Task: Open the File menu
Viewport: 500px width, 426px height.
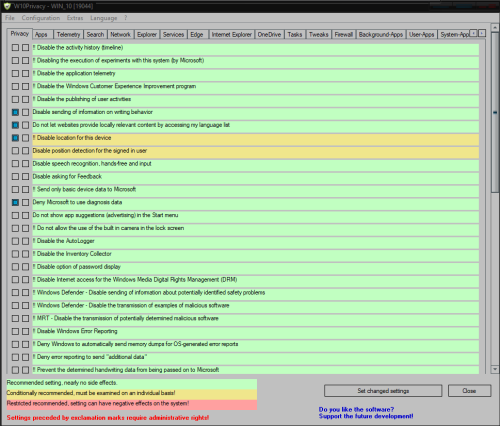Action: pos(10,18)
